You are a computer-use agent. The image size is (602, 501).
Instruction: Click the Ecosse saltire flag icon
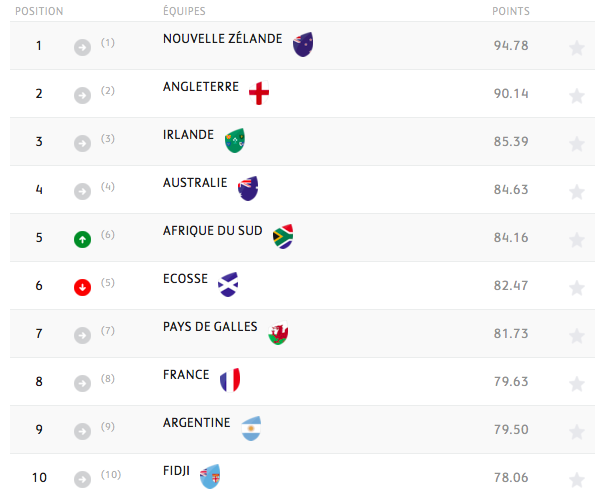point(228,284)
